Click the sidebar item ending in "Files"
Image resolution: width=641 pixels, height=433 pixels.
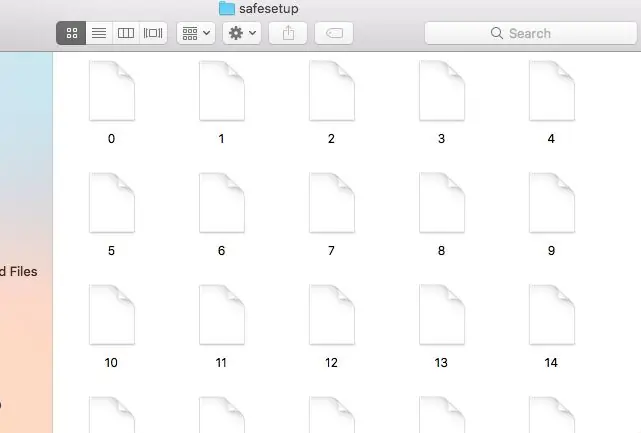click(18, 271)
